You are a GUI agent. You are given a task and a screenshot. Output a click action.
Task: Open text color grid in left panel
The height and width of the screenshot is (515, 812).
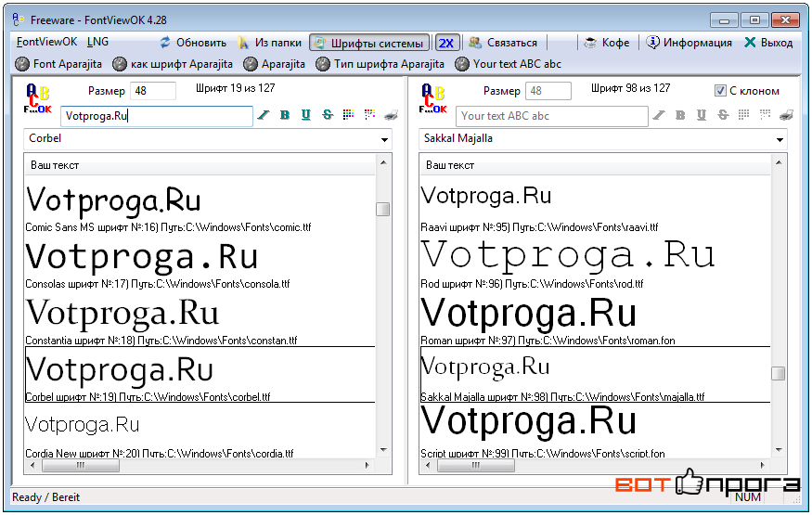point(349,114)
